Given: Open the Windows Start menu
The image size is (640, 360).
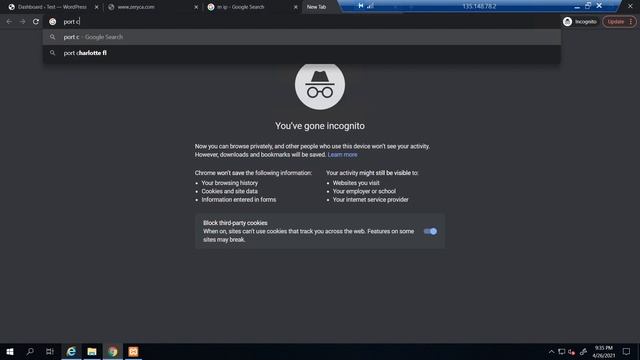Looking at the screenshot, I should 10,351.
